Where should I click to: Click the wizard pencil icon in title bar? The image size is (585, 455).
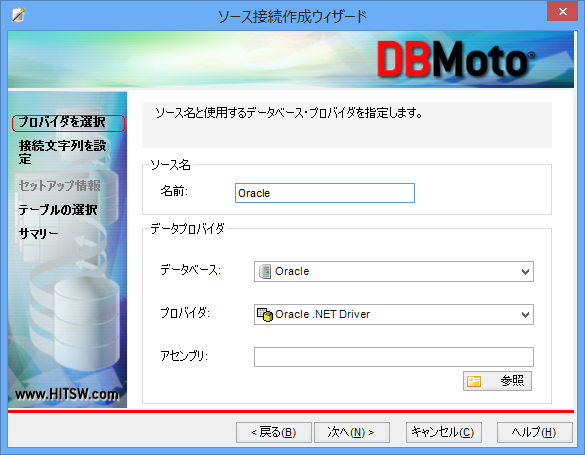[x=18, y=16]
